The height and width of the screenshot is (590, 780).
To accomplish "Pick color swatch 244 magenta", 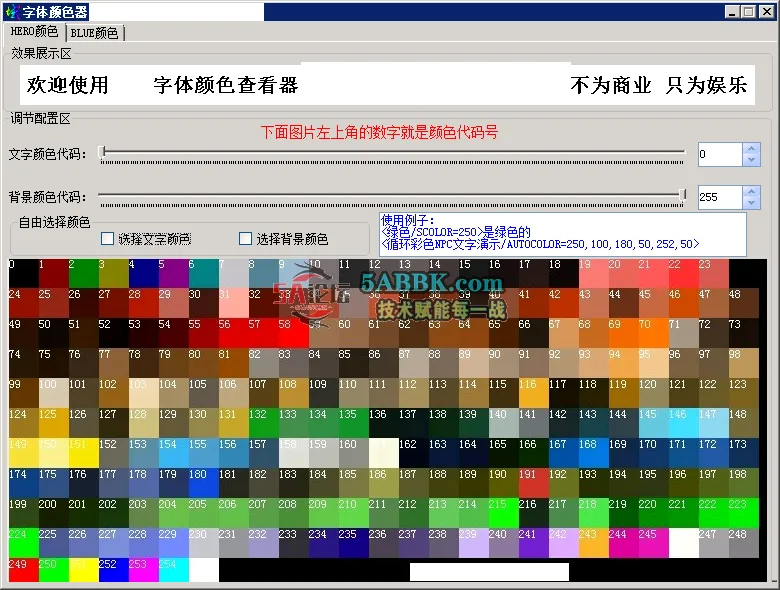I will pos(624,543).
